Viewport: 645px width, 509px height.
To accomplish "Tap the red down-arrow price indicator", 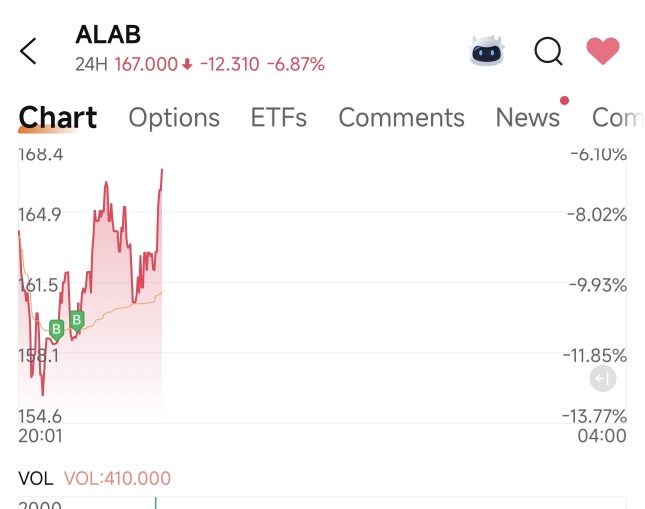I will coord(187,65).
